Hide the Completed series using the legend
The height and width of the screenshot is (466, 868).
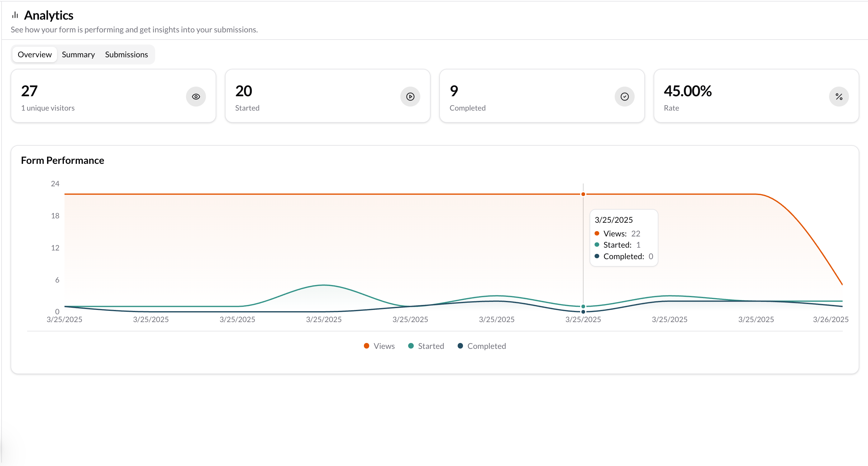pos(460,346)
